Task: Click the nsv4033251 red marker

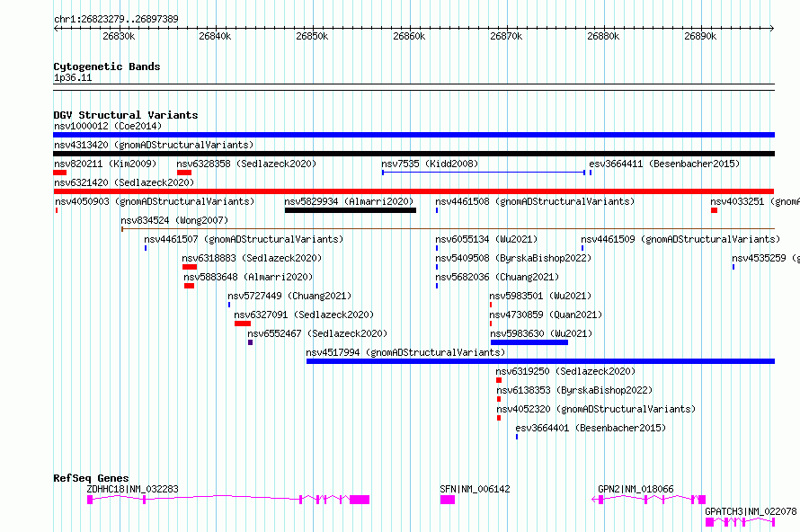Action: pos(715,210)
